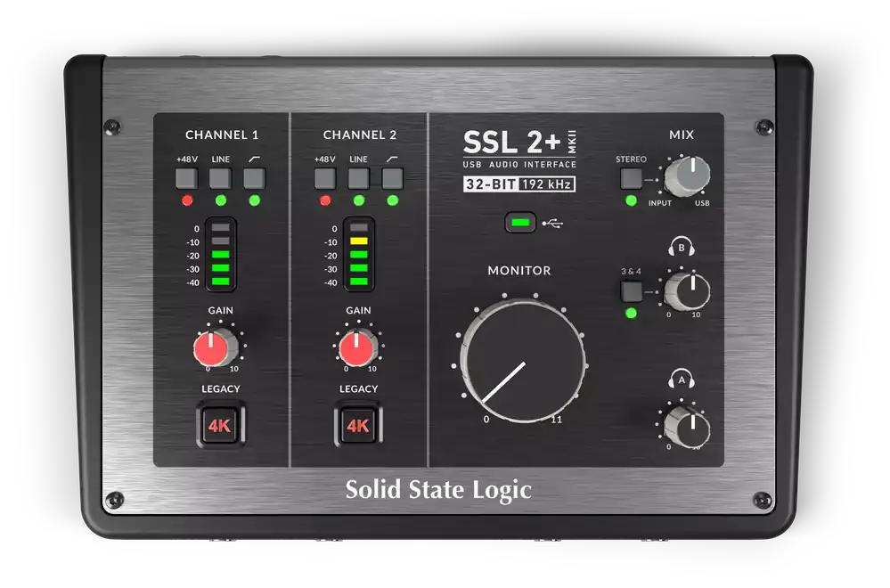Click the MIX label

click(682, 135)
